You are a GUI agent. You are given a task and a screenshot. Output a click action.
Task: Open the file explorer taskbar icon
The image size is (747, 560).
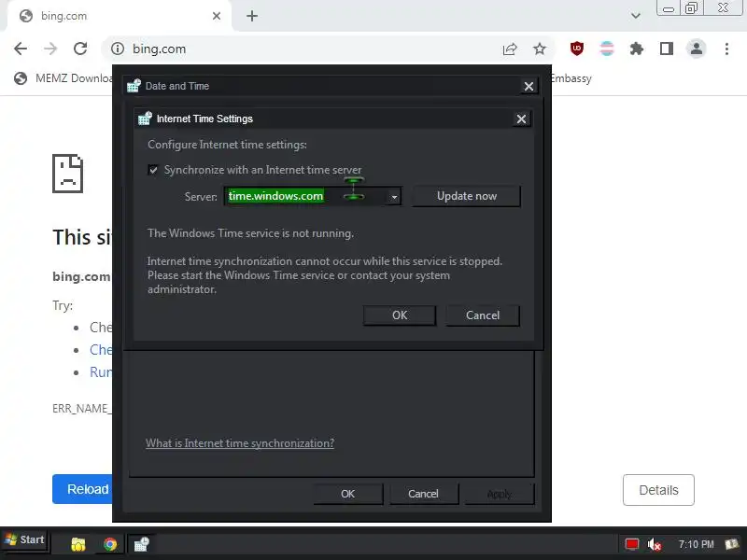78,544
